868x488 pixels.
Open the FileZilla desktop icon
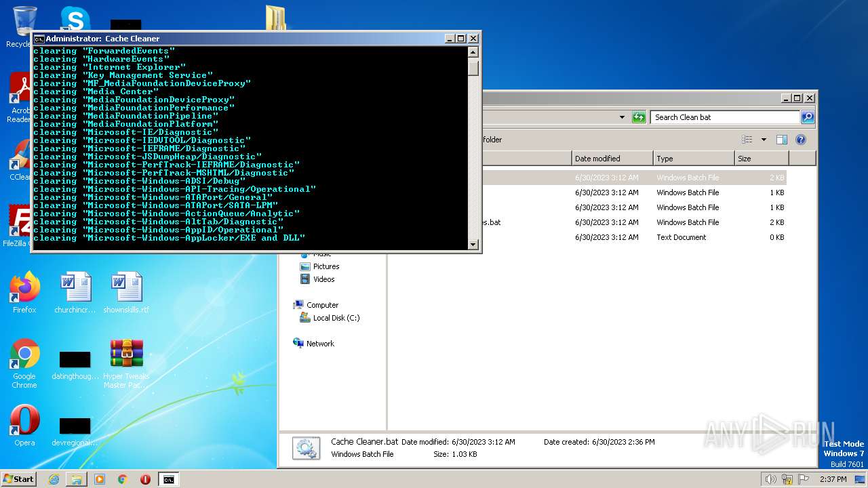[x=18, y=226]
